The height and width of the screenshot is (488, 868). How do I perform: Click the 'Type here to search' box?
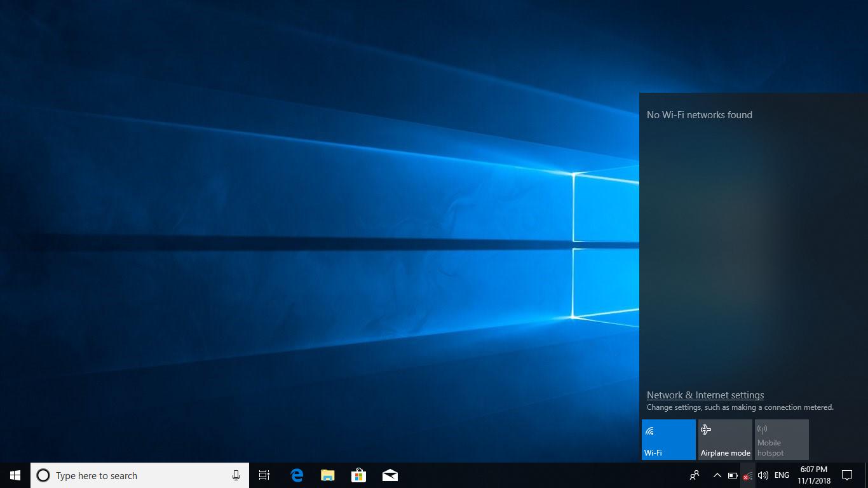click(x=133, y=475)
